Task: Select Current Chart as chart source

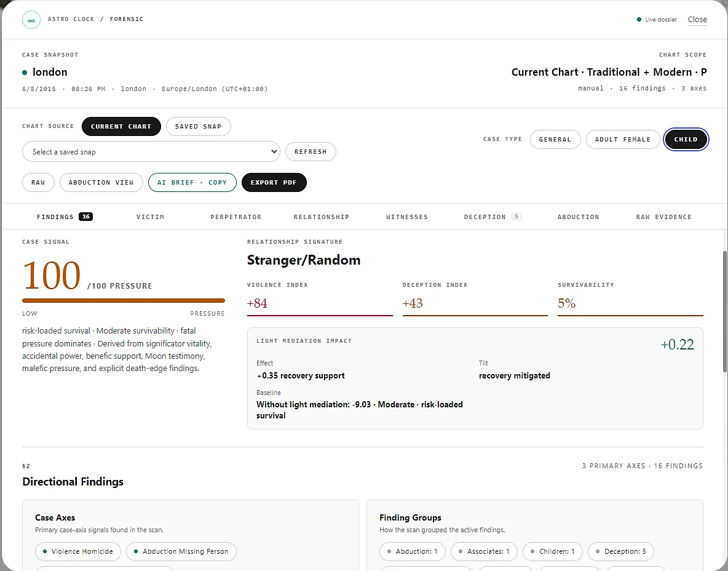Action: (x=121, y=126)
